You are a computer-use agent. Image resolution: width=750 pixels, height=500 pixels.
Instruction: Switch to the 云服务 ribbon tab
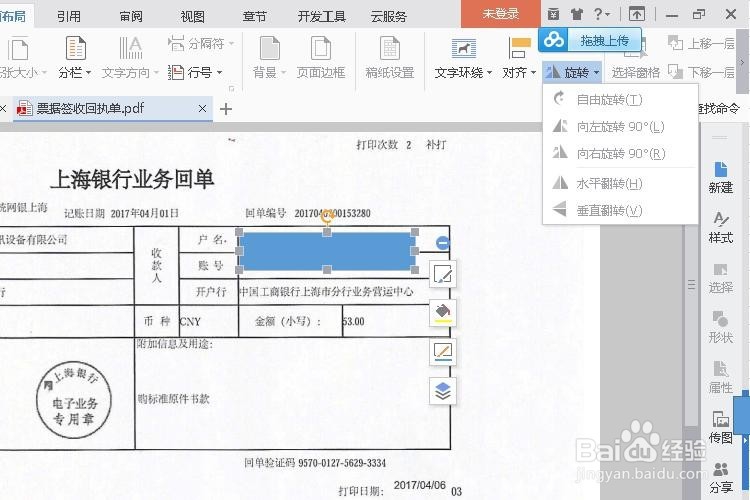[388, 16]
